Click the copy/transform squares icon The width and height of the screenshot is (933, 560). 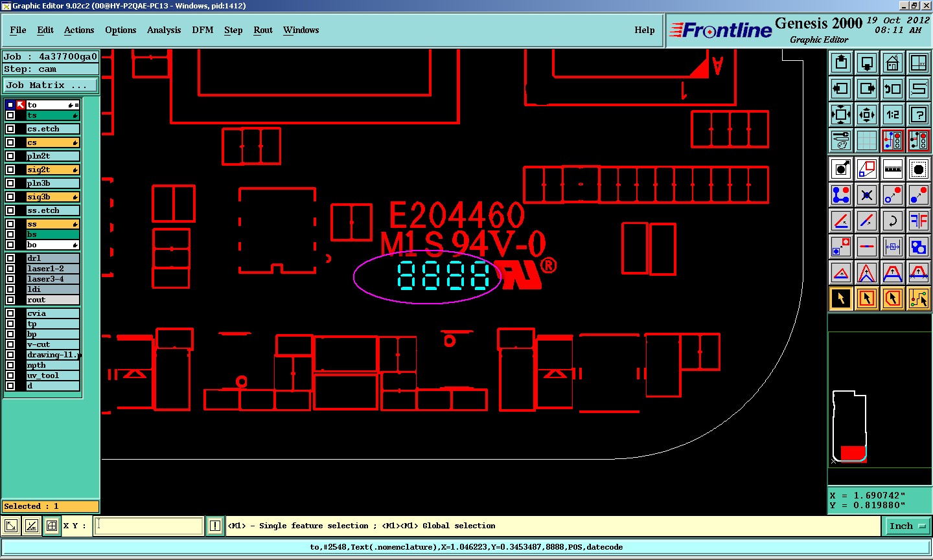click(x=867, y=169)
